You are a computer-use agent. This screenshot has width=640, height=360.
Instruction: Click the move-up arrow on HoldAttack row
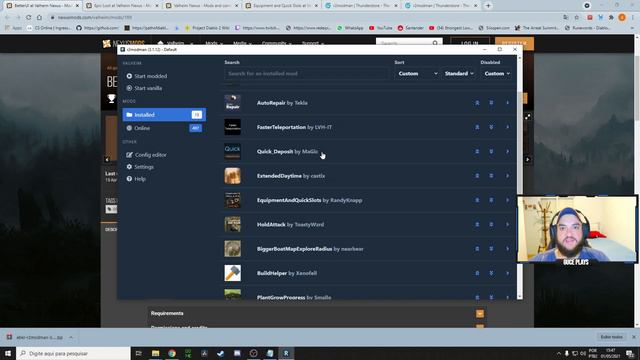[x=477, y=224]
